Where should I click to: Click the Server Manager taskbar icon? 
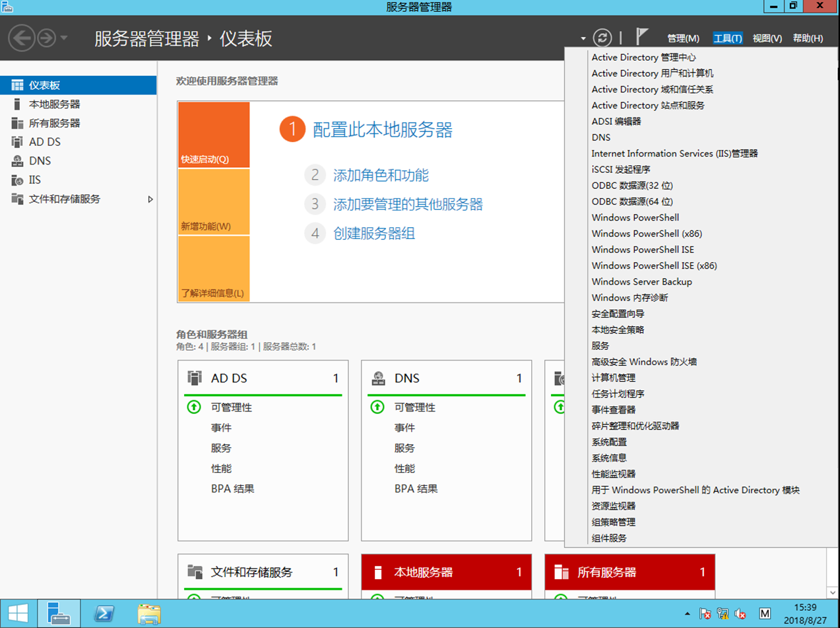[x=59, y=614]
